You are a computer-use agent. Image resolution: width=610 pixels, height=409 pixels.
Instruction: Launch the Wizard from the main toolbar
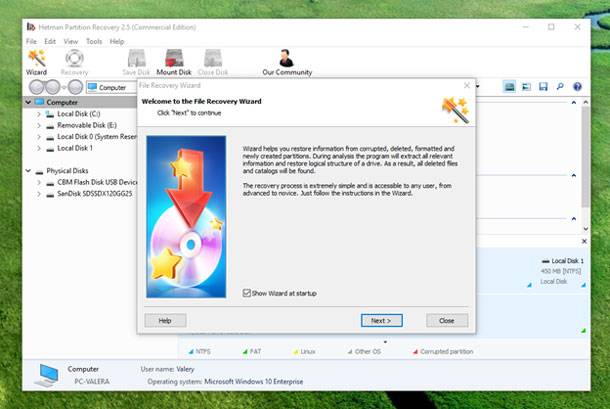click(x=37, y=62)
